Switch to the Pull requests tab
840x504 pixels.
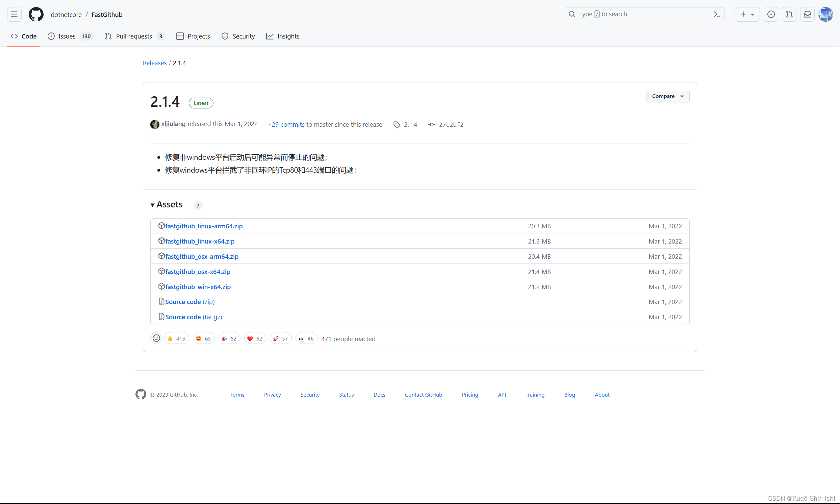coord(135,36)
